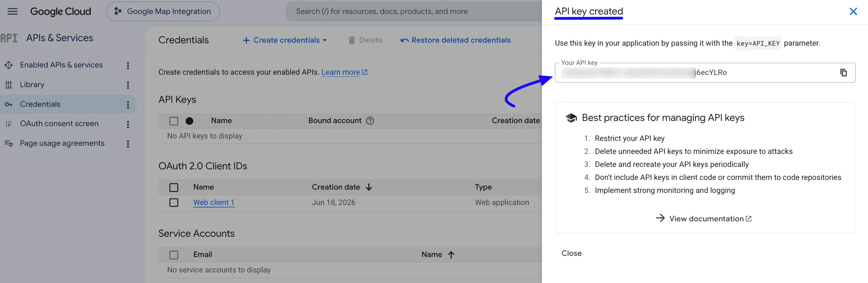Close the API key created panel with X

853,11
